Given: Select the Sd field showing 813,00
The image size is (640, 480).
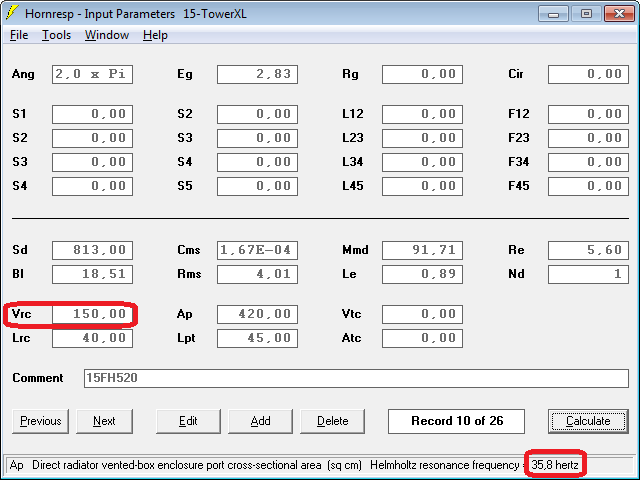Looking at the screenshot, I should coord(92,250).
